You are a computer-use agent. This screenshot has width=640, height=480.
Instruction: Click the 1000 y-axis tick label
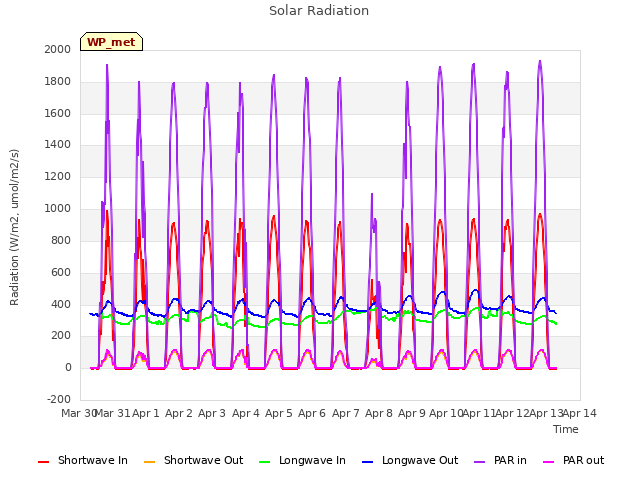point(58,209)
